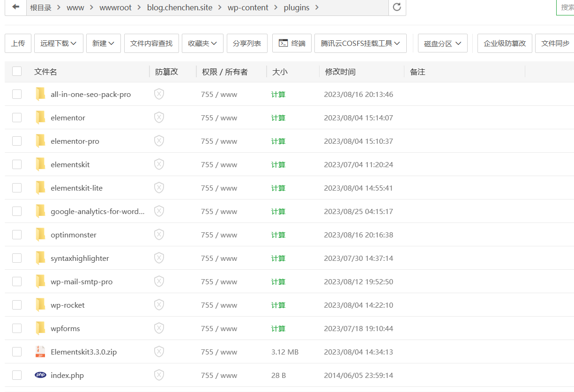Click the search input field at top right
The width and height of the screenshot is (574, 392).
point(566,7)
